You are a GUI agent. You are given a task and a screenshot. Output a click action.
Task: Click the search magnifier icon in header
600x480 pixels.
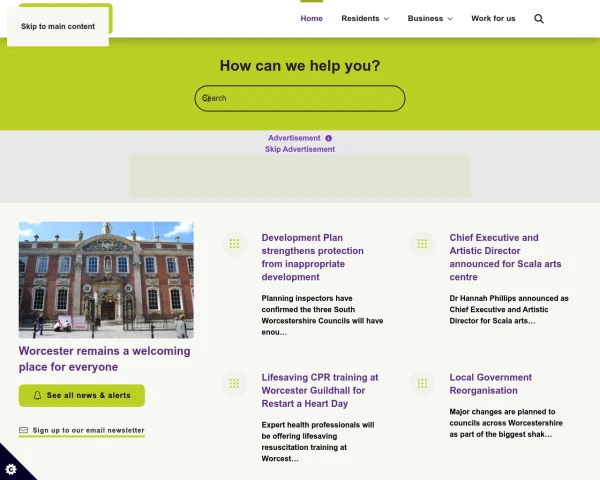tap(539, 19)
